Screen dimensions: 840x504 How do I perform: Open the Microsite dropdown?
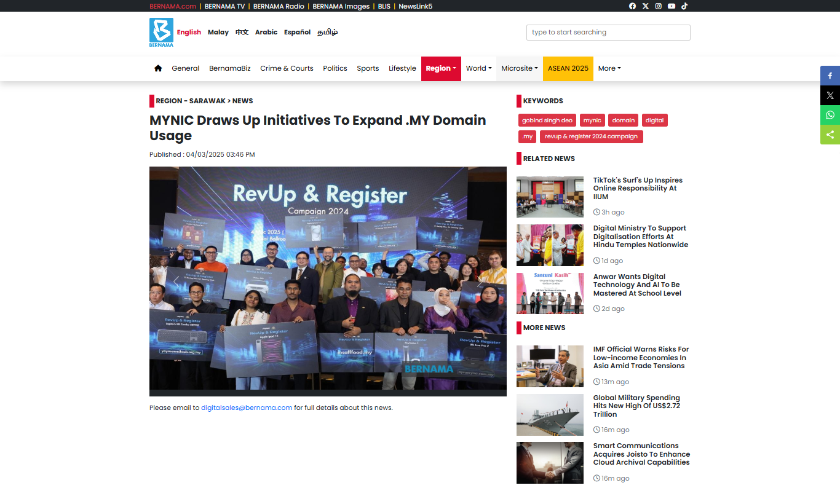pos(519,68)
